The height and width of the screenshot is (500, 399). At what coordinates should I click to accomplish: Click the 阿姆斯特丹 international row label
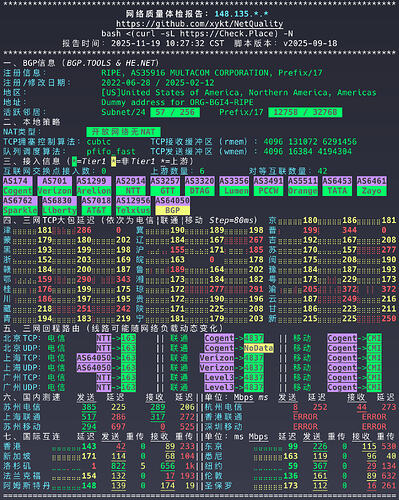coord(27,486)
